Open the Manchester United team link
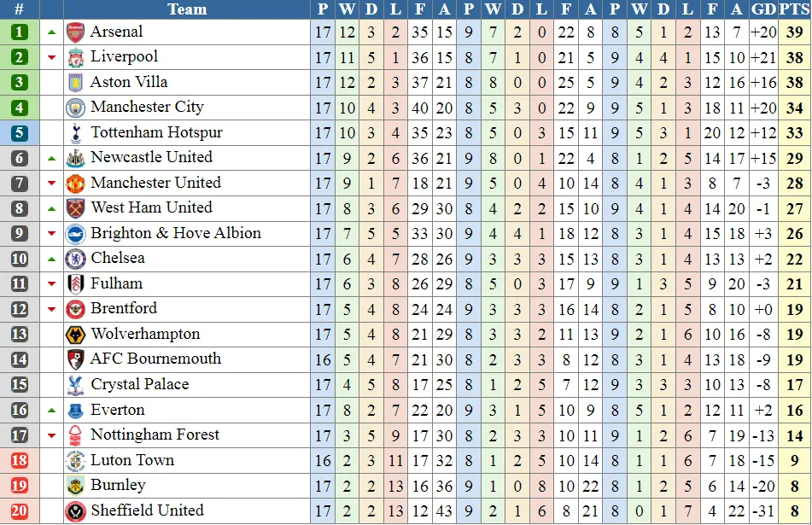 click(155, 183)
